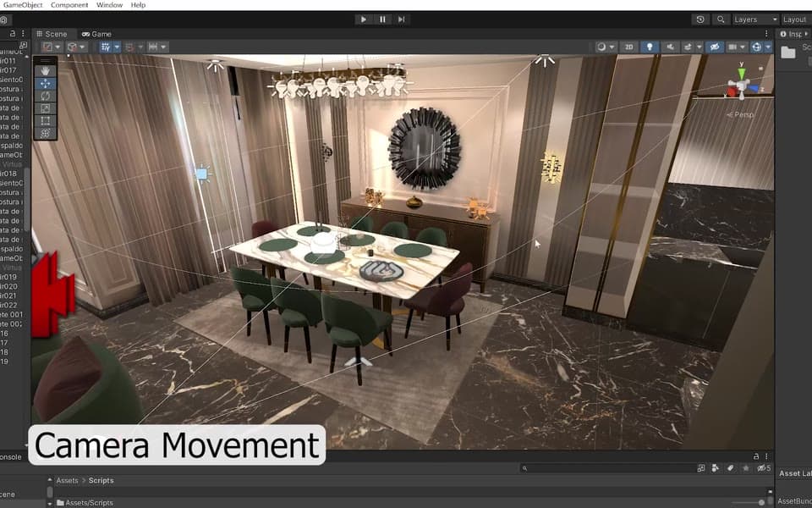Open the Layout dropdown
This screenshot has height=508, width=812.
(797, 19)
